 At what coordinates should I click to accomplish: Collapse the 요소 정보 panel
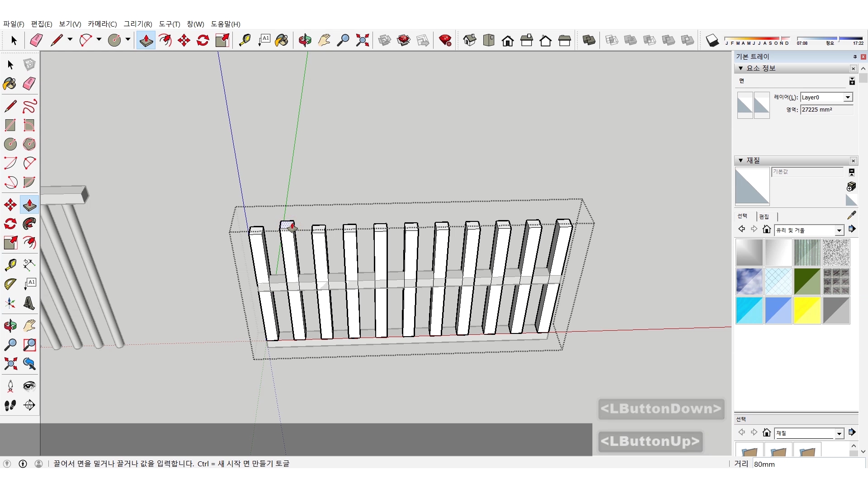point(741,68)
